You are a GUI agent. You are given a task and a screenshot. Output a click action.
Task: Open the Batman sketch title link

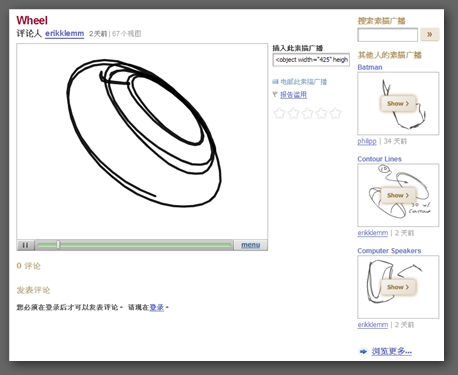(x=370, y=67)
